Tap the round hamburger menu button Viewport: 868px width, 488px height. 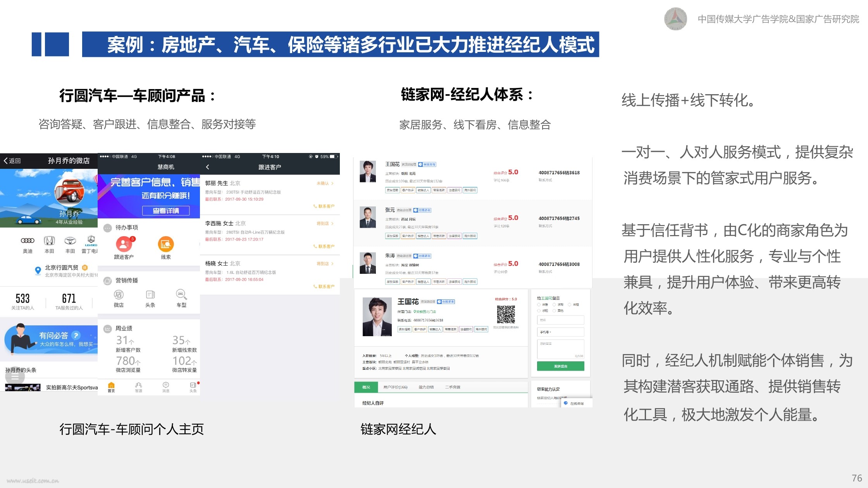[x=15, y=376]
